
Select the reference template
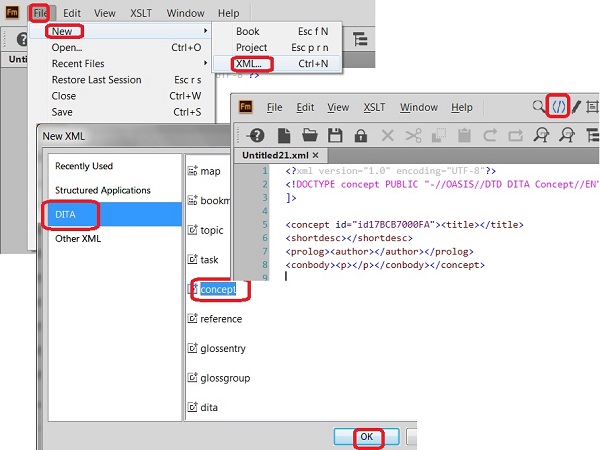coord(215,319)
